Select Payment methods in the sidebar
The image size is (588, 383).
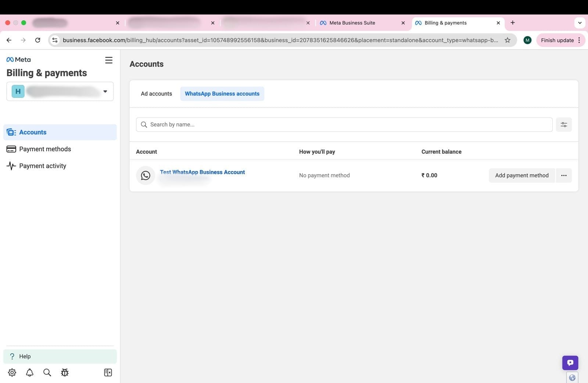45,149
